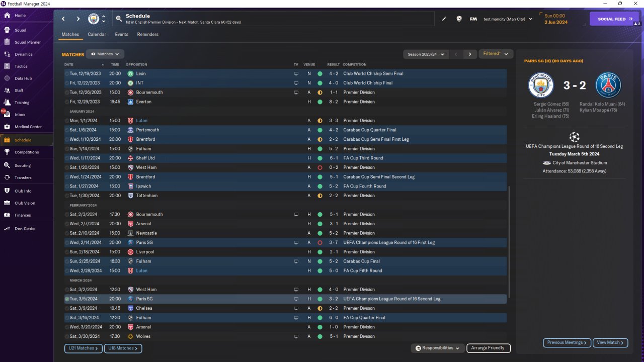Open Squad from the sidebar
The width and height of the screenshot is (644, 362).
(x=20, y=30)
